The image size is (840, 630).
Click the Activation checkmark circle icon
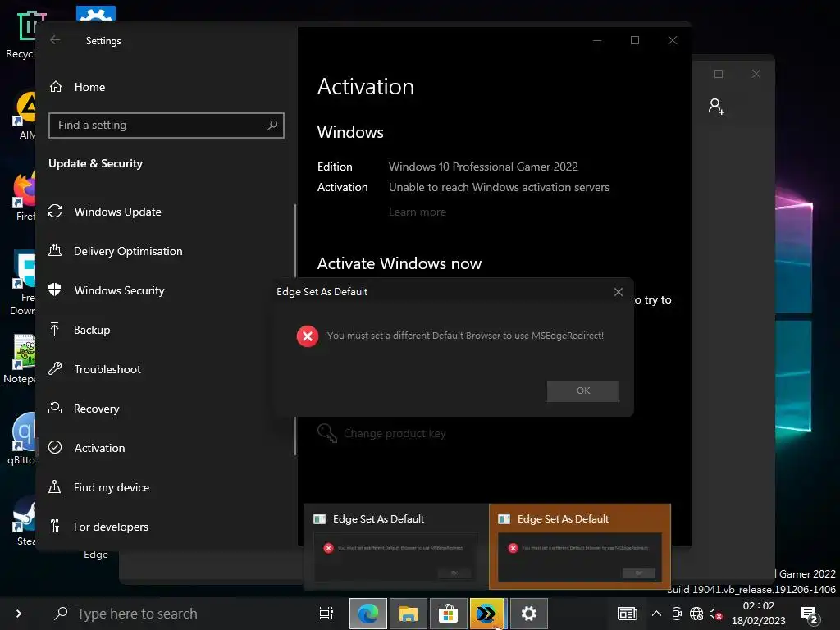pyautogui.click(x=55, y=447)
